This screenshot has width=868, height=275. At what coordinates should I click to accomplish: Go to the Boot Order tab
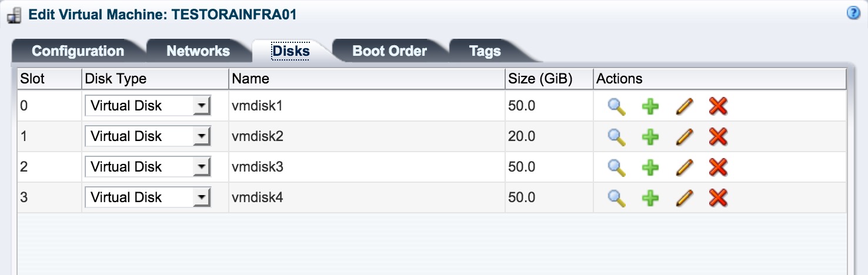[389, 51]
